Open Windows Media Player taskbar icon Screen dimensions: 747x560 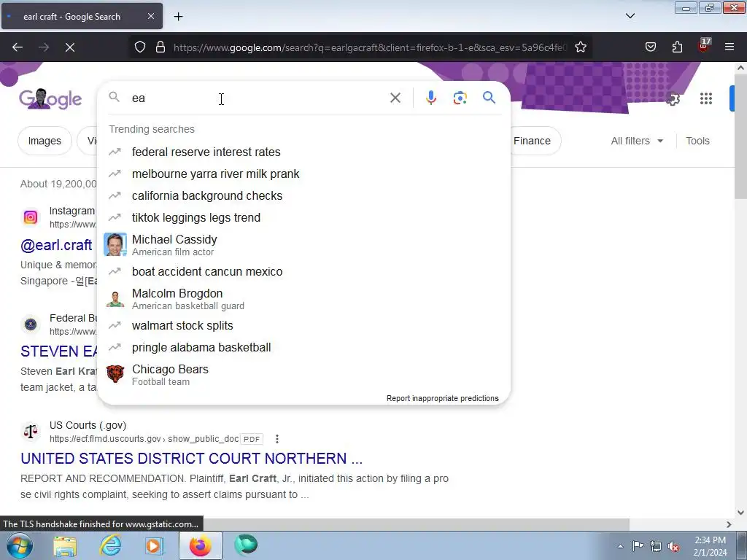point(155,545)
